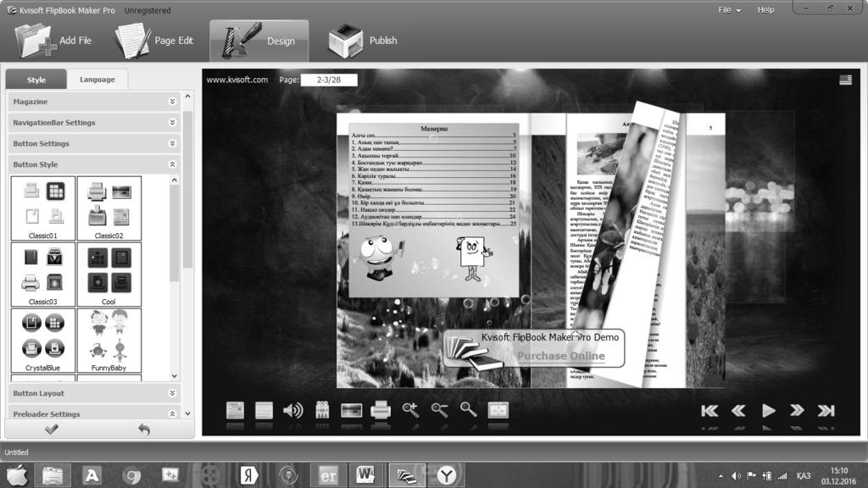Screen dimensions: 868x488
Task: Click the Purchase Online link
Action: tap(561, 356)
